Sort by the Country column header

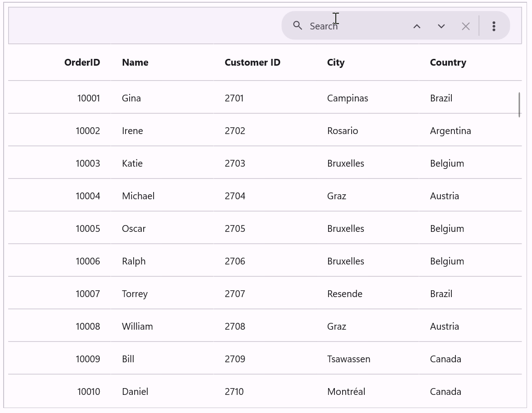click(x=448, y=63)
